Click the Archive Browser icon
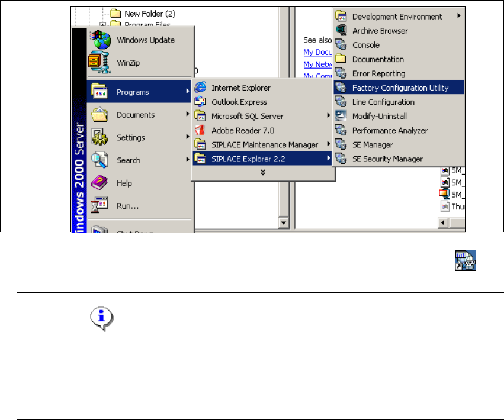 [x=341, y=30]
